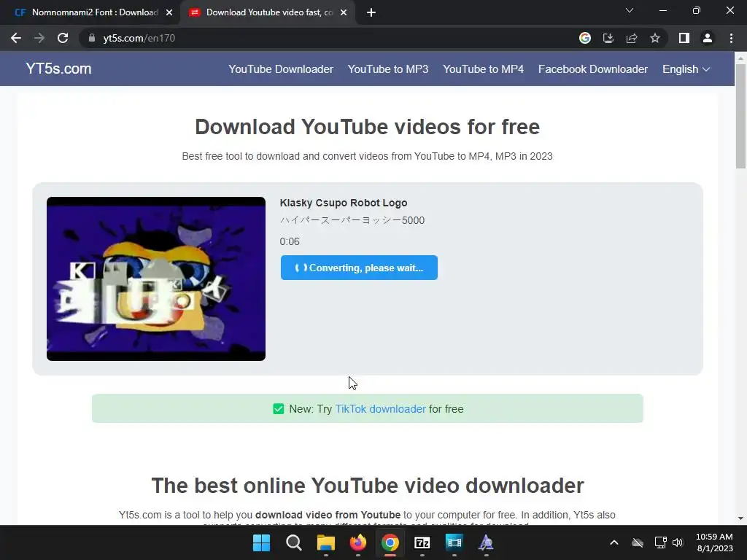Show hidden system tray icons
Viewport: 747px width, 560px height.
click(x=614, y=542)
